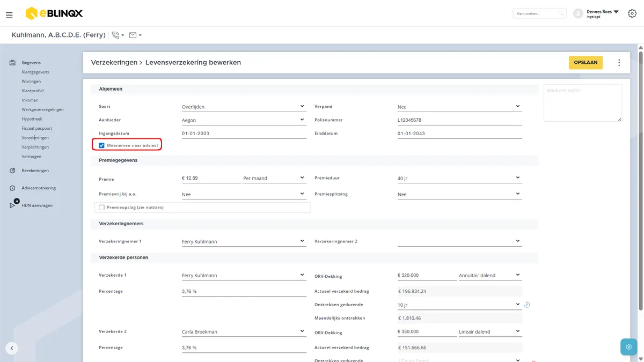Toggle the Meenemen naar advies checkbox
The image size is (644, 362).
[x=101, y=145]
